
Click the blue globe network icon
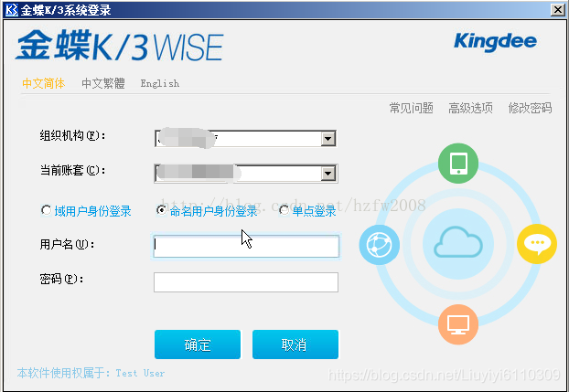point(380,245)
